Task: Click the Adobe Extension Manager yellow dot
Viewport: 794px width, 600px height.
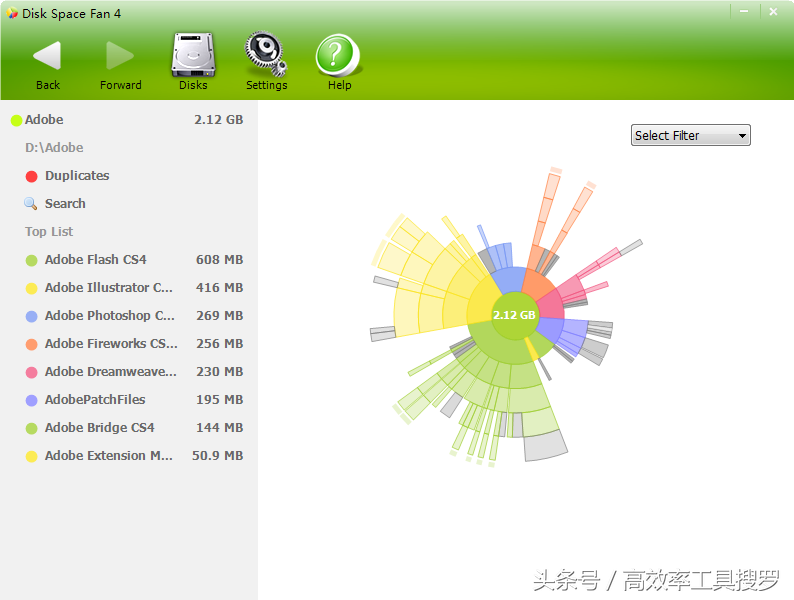Action: click(x=31, y=457)
